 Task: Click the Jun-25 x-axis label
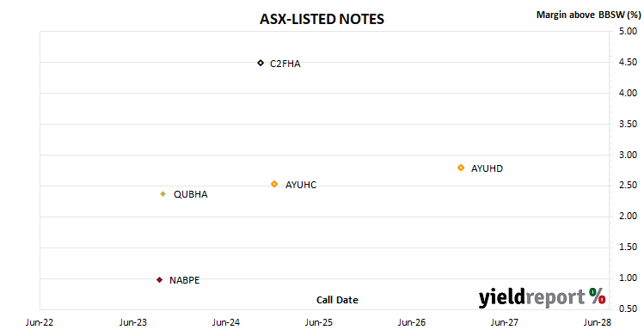[319, 322]
